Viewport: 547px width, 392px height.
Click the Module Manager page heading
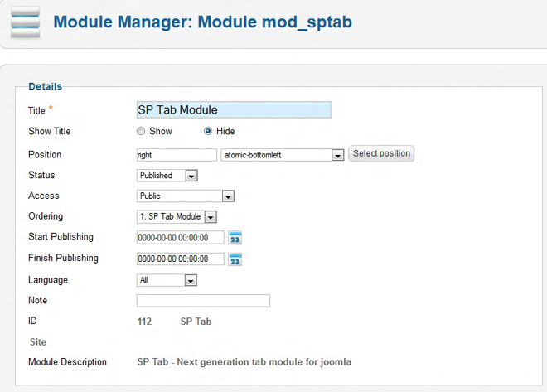click(203, 22)
